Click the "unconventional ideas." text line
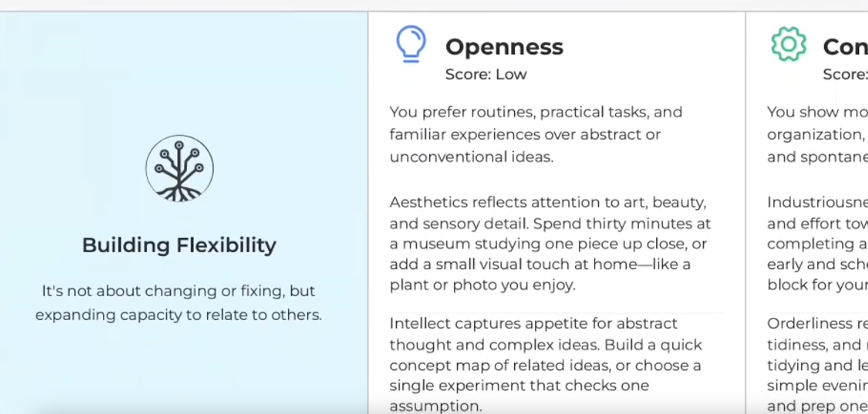This screenshot has height=414, width=868. point(471,157)
